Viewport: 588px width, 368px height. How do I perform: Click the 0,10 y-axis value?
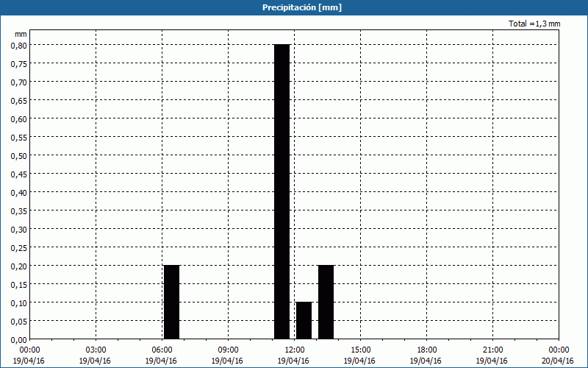click(19, 302)
